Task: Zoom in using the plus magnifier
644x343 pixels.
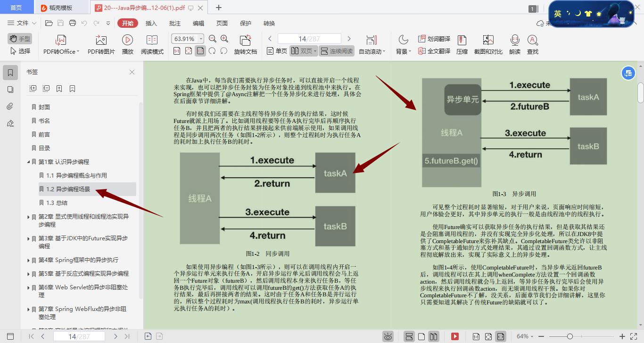Action: coord(224,39)
